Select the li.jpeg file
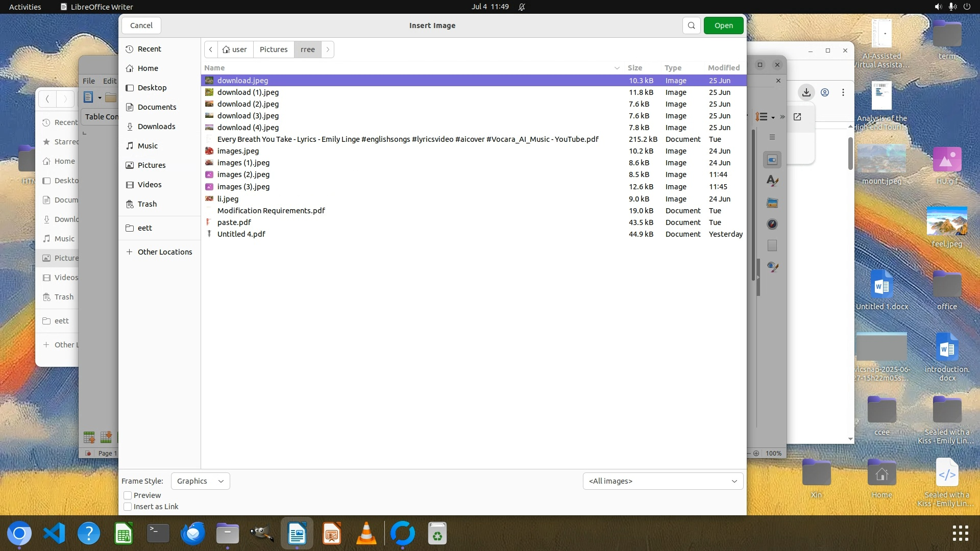 coord(228,199)
